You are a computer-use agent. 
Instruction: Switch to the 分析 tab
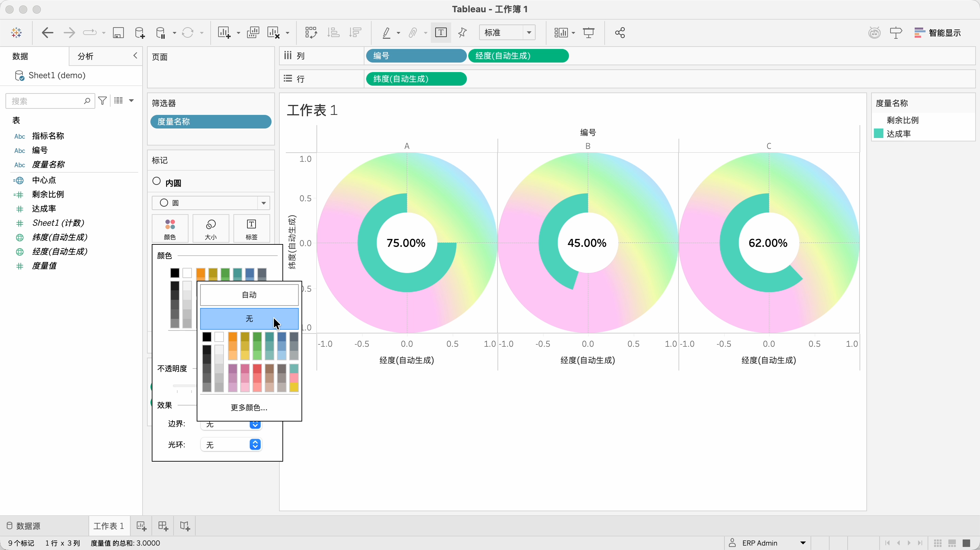86,56
